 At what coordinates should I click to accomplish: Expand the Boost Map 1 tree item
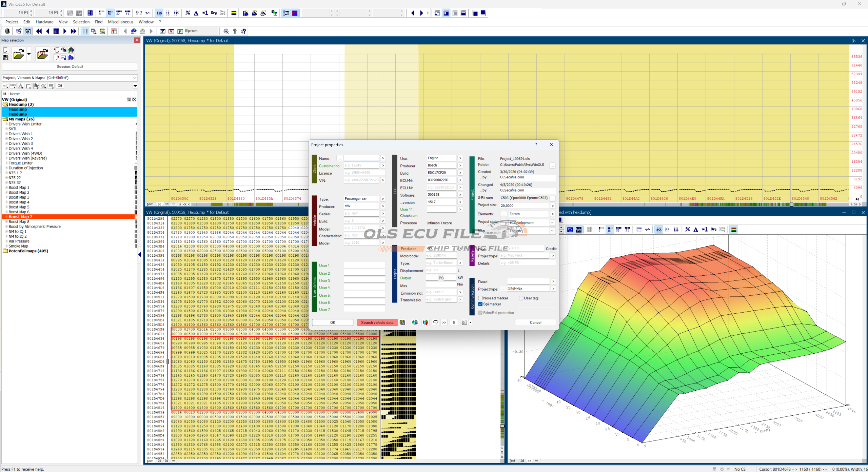(6, 188)
